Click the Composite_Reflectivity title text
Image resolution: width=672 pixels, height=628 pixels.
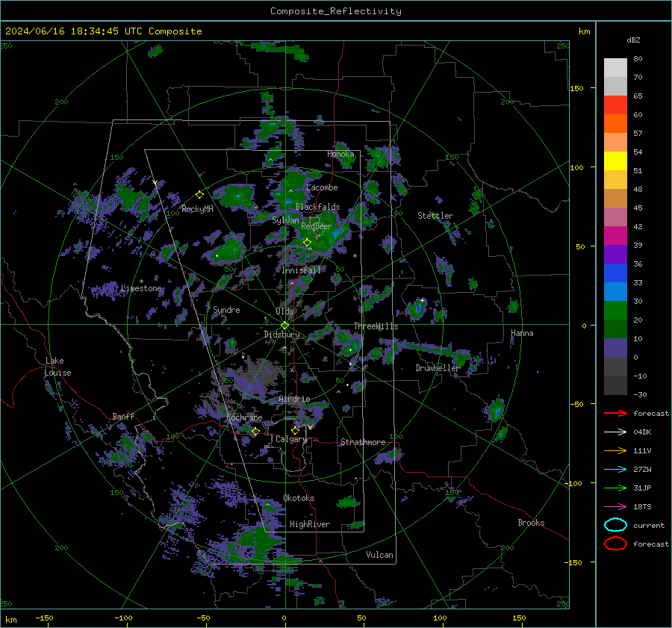point(336,11)
